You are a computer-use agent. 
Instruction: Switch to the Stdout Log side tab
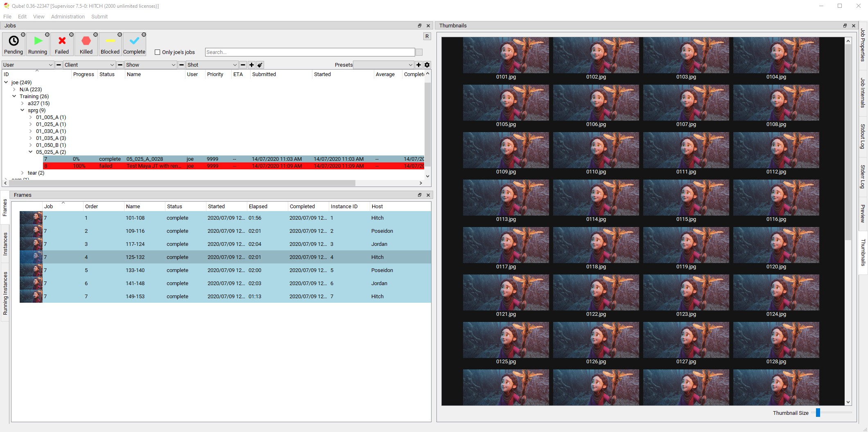coord(863,137)
